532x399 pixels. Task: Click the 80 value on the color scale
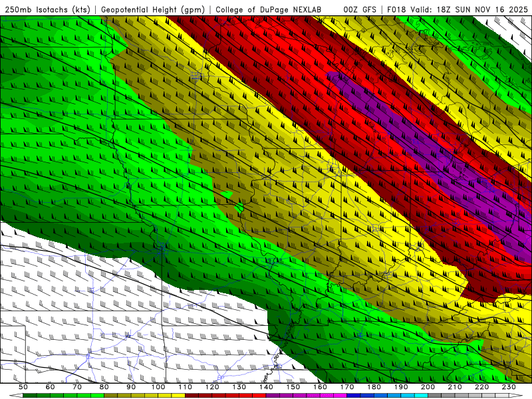point(104,387)
